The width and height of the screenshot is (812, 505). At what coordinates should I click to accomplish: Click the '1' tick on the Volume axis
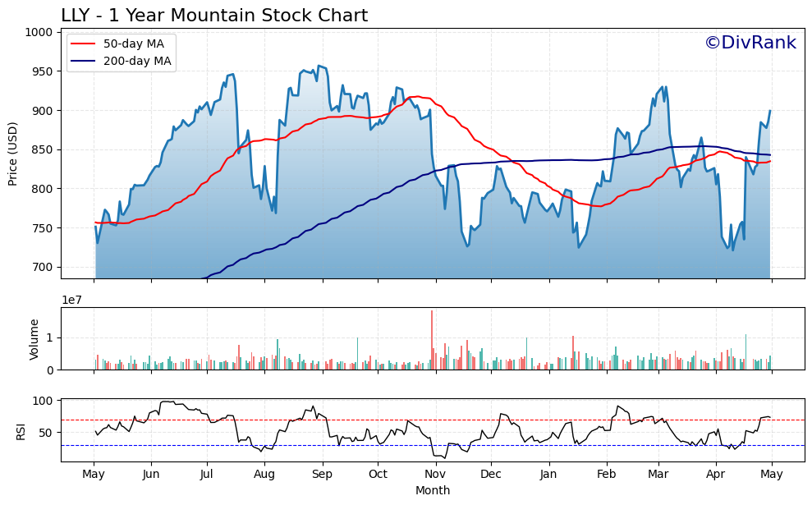(x=50, y=338)
